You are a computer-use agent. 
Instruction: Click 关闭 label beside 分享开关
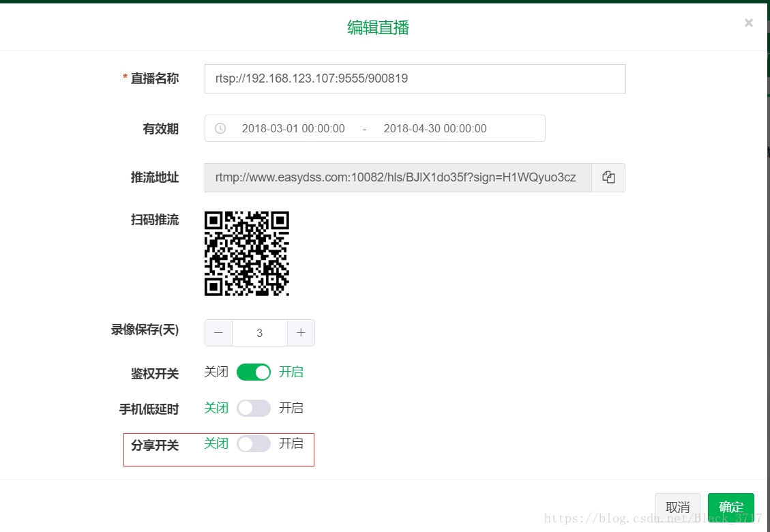click(x=217, y=443)
